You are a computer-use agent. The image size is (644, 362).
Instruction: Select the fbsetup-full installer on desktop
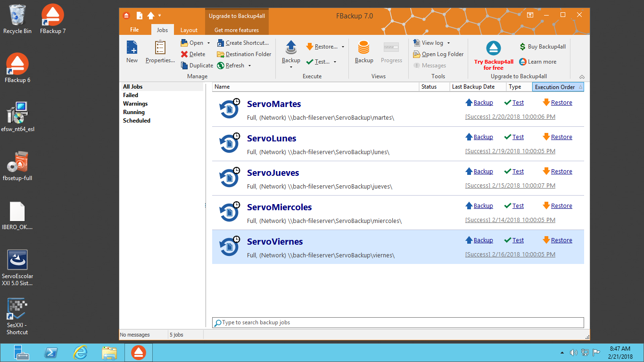click(x=17, y=166)
